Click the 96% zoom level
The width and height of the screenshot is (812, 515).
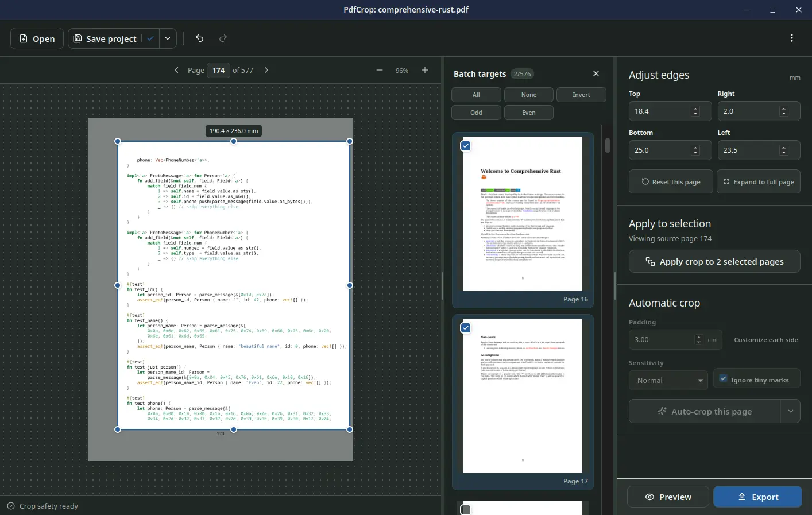point(402,71)
